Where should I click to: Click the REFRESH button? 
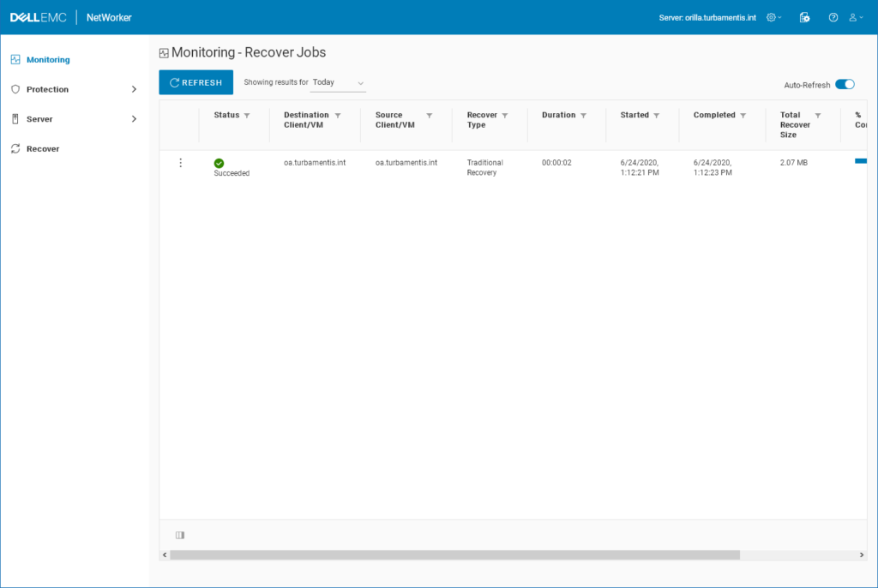coord(195,82)
